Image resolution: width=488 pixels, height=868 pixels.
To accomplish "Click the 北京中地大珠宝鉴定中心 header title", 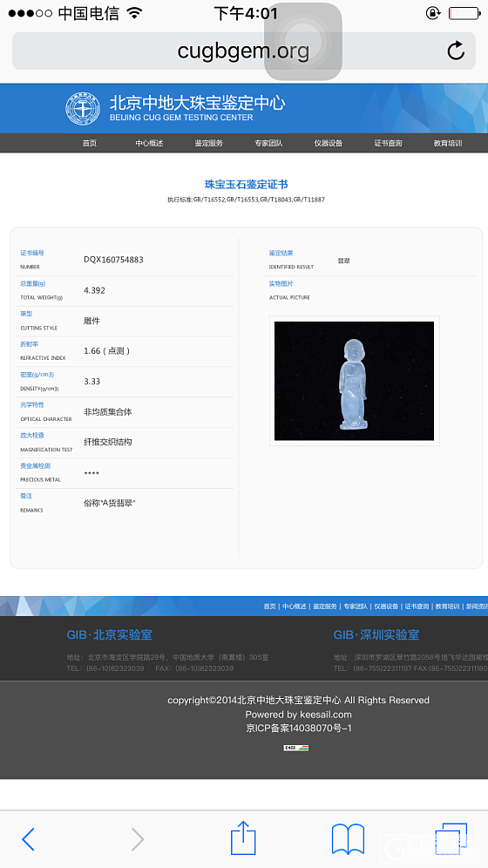I will click(x=198, y=103).
